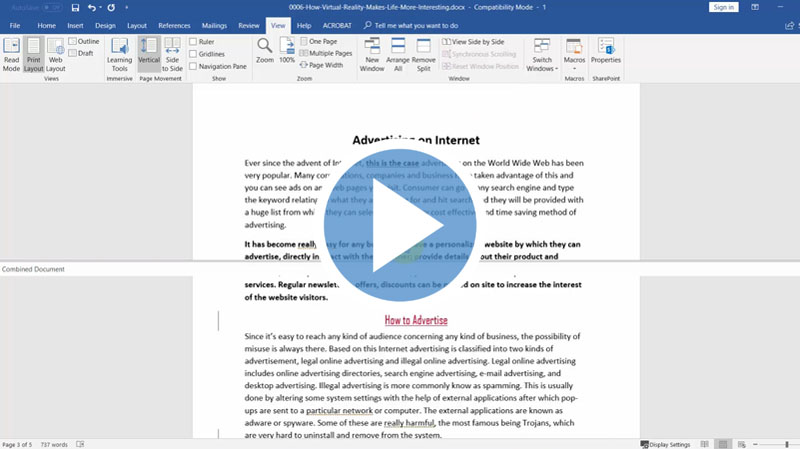Enable the Ruler checkbox

point(193,41)
